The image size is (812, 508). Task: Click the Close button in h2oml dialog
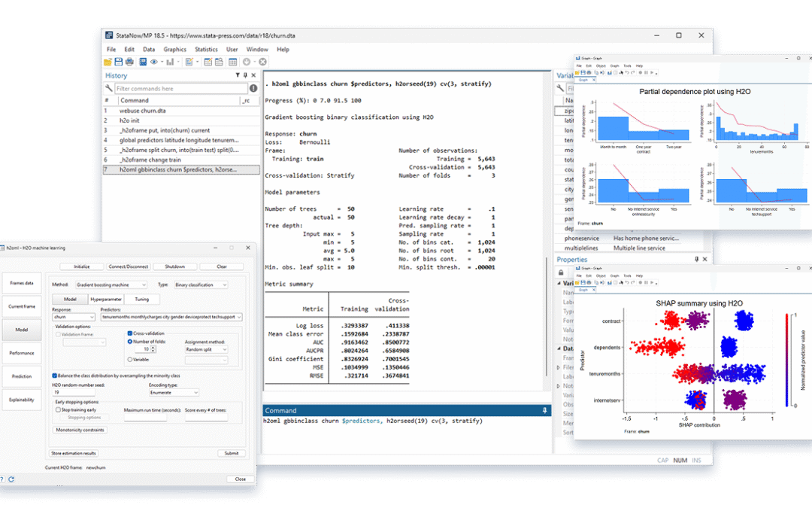241,479
